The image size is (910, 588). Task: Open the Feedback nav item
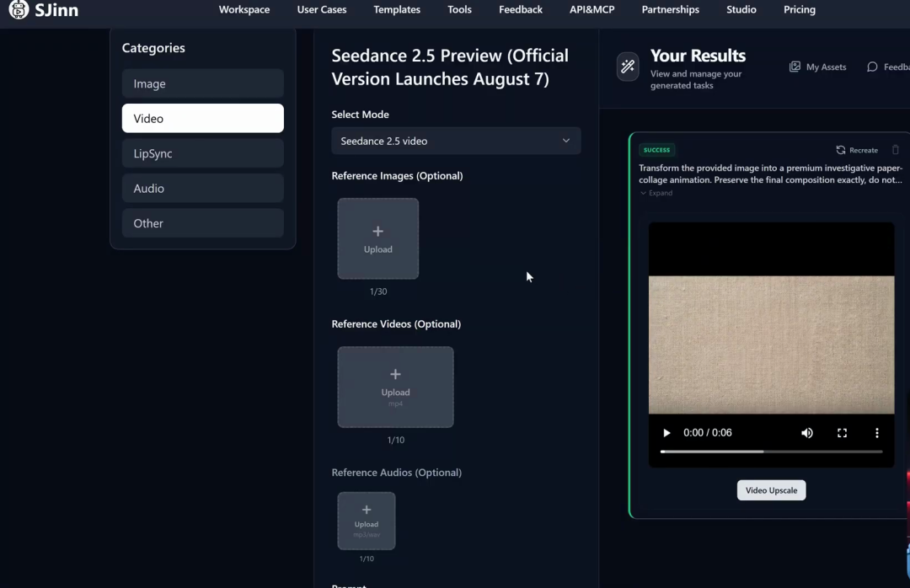521,9
